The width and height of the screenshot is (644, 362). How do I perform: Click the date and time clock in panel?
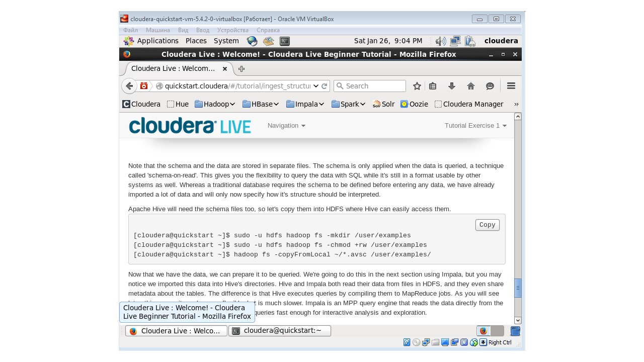tap(388, 41)
